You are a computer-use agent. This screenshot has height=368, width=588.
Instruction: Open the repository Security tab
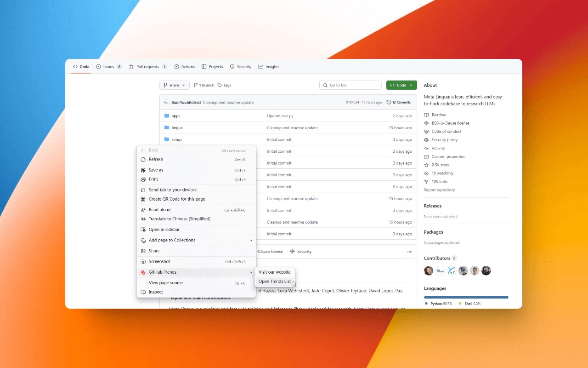tap(241, 67)
